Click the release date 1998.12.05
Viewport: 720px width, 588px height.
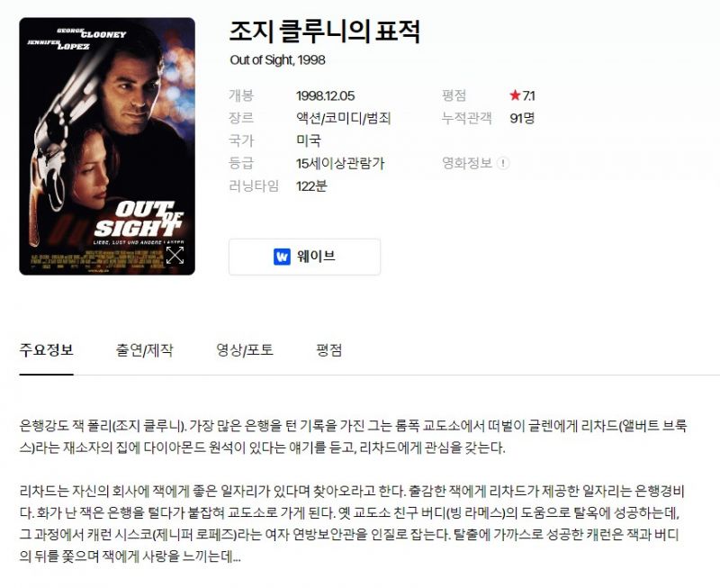(x=326, y=95)
